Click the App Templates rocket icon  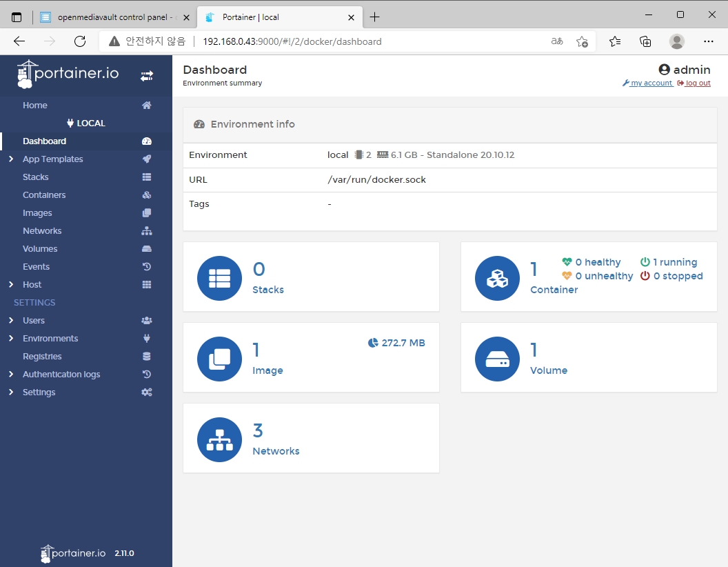[147, 159]
